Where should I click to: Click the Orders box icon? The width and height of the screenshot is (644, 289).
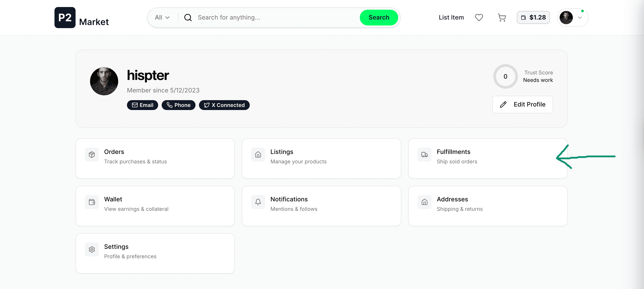point(92,155)
